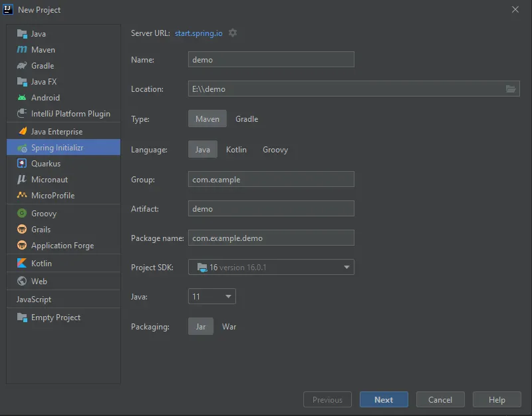The image size is (532, 416).
Task: Click the Groovy green G icon
Action: click(x=22, y=213)
